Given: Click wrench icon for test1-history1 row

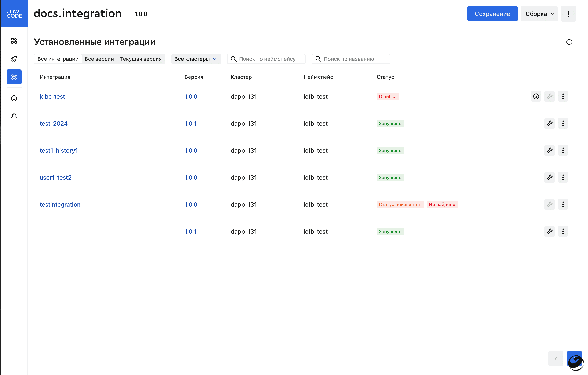Looking at the screenshot, I should pyautogui.click(x=549, y=150).
